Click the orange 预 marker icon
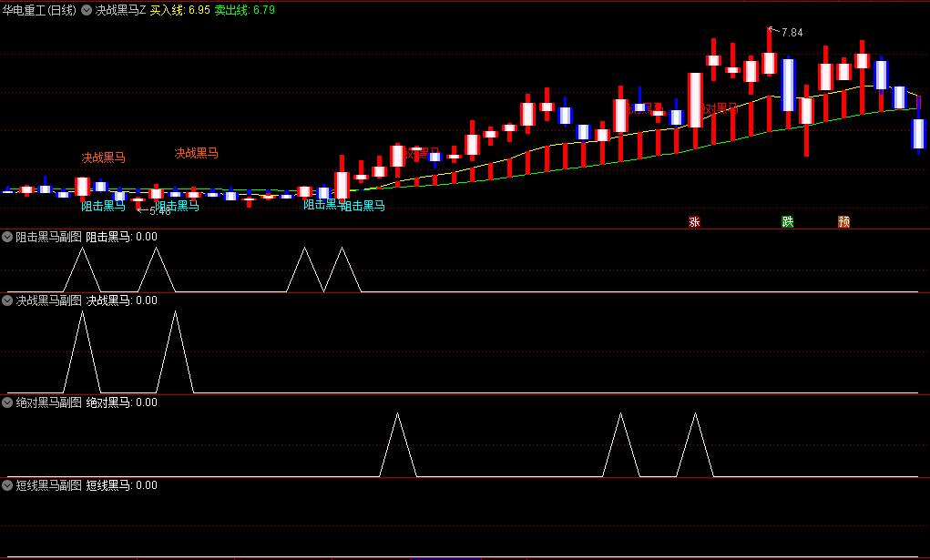The height and width of the screenshot is (560, 930). pyautogui.click(x=844, y=222)
